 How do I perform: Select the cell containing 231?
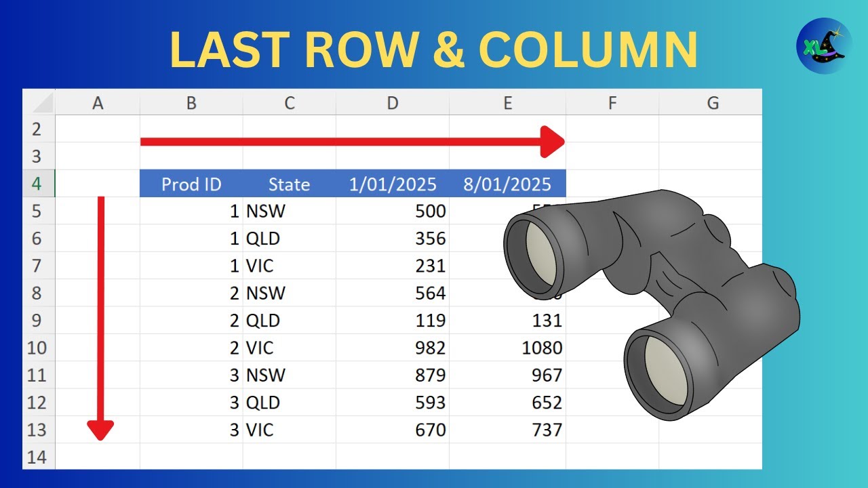pyautogui.click(x=393, y=266)
